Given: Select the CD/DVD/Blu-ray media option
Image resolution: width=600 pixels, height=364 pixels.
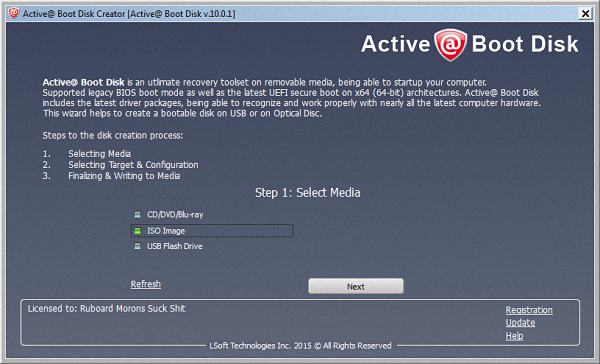Looking at the screenshot, I should point(168,215).
